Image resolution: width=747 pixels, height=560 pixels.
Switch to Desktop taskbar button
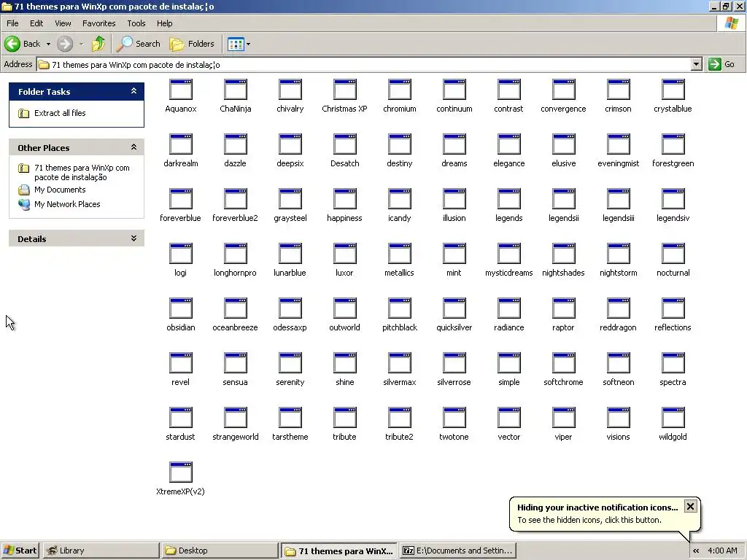point(219,551)
